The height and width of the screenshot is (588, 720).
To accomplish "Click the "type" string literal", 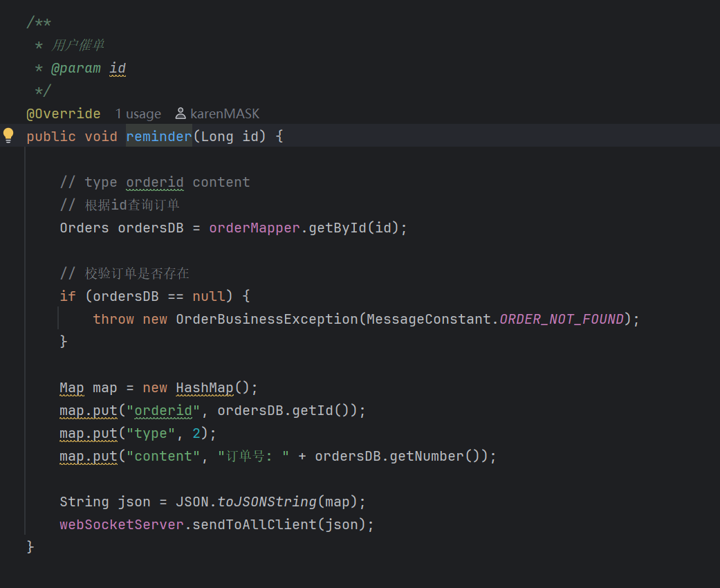I will [x=151, y=433].
